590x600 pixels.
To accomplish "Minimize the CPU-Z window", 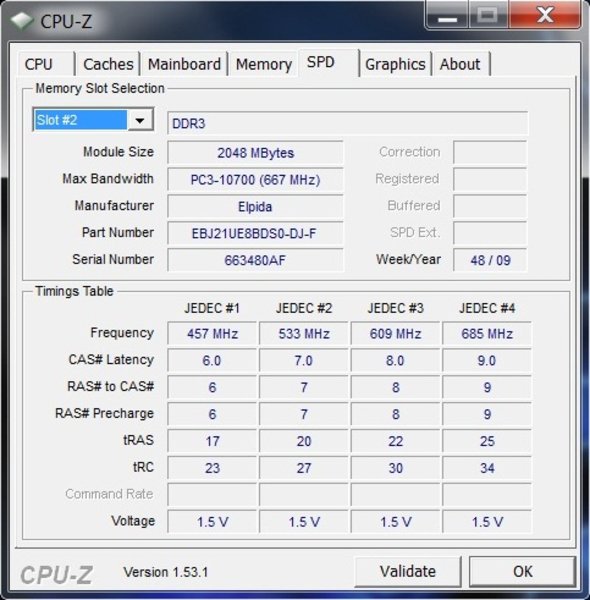I will [x=447, y=15].
